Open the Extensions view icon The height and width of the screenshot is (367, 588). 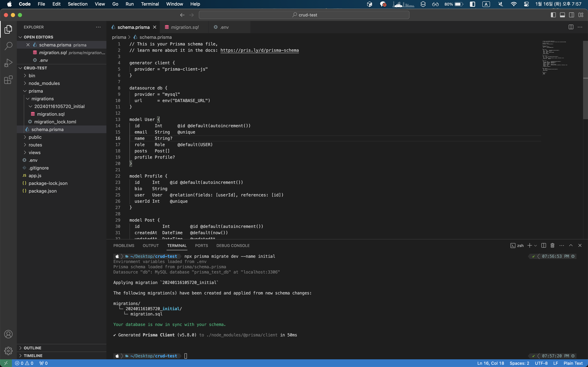point(8,80)
